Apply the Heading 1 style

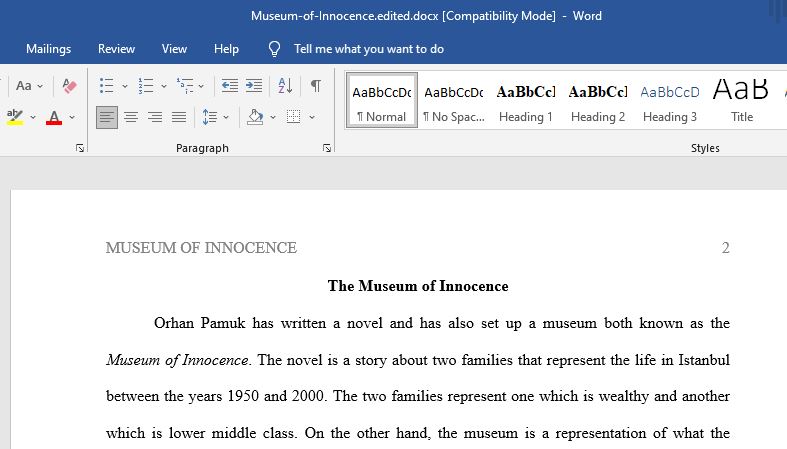[526, 100]
